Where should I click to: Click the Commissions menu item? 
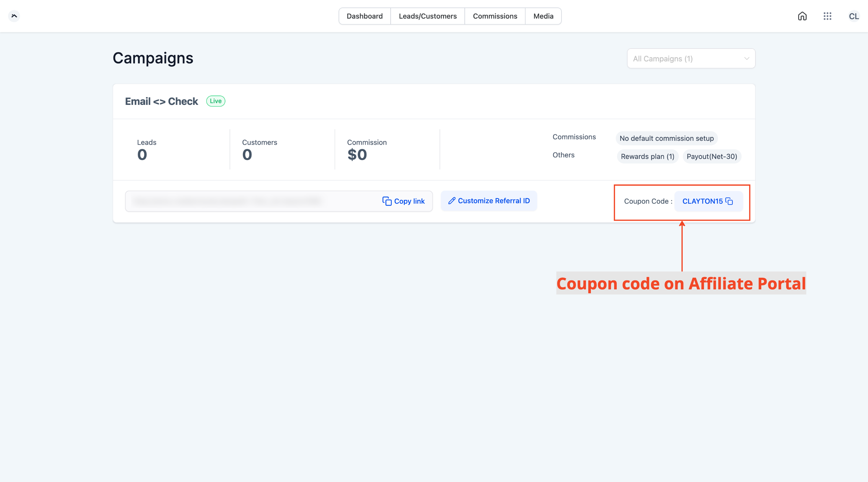pos(494,16)
